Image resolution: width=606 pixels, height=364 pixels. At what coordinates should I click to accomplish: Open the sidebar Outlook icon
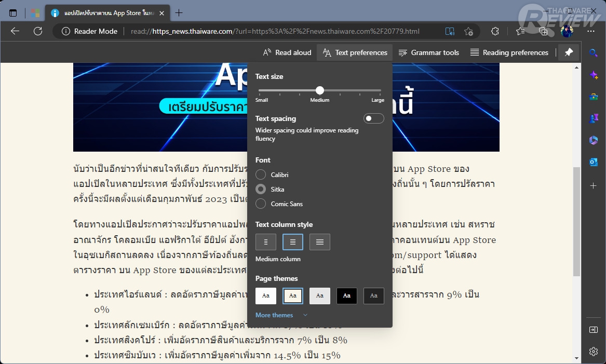[x=594, y=162]
